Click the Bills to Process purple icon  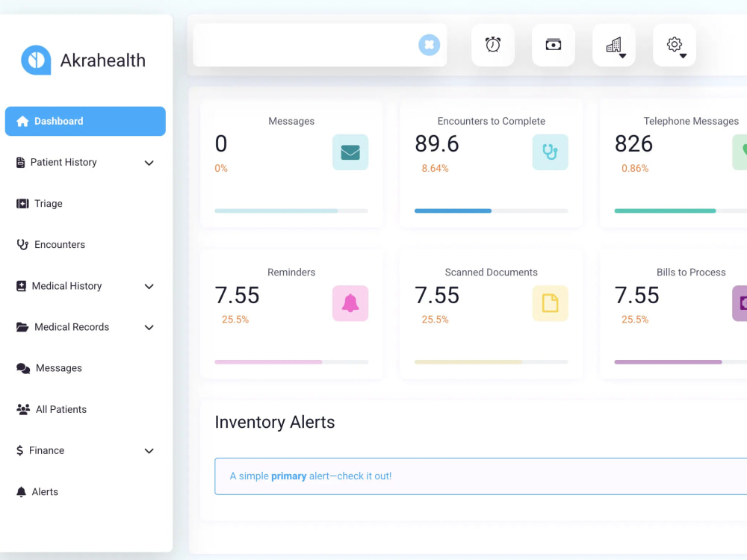[x=740, y=303]
